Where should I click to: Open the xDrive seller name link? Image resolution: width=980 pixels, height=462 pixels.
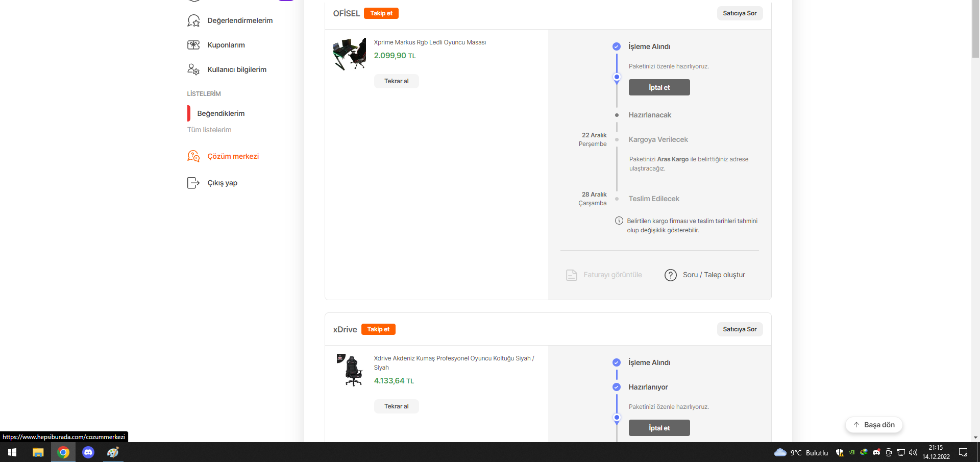(345, 329)
